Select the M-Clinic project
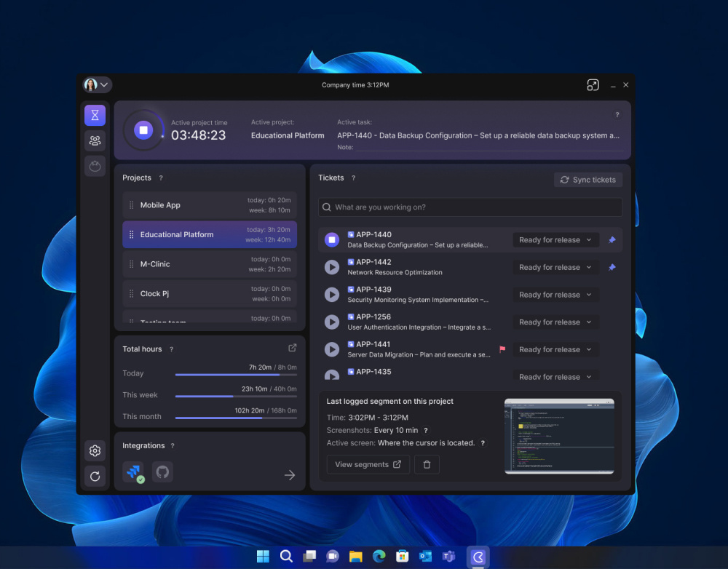This screenshot has width=728, height=569. point(210,263)
